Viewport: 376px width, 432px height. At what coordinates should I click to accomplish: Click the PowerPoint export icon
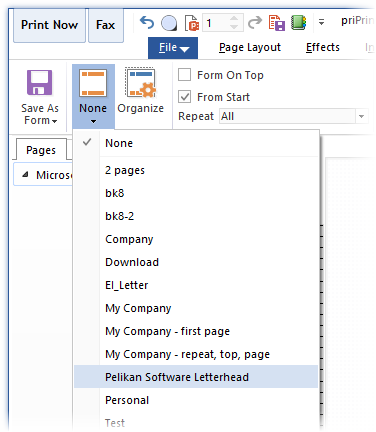[x=192, y=23]
